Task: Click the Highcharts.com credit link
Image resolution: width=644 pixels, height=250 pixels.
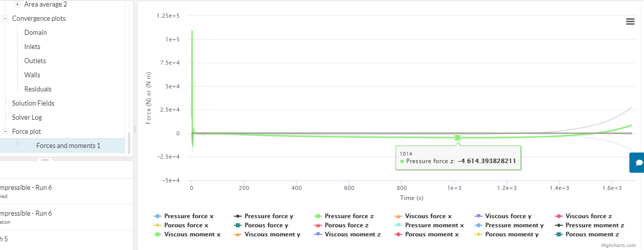Action: tap(618, 245)
